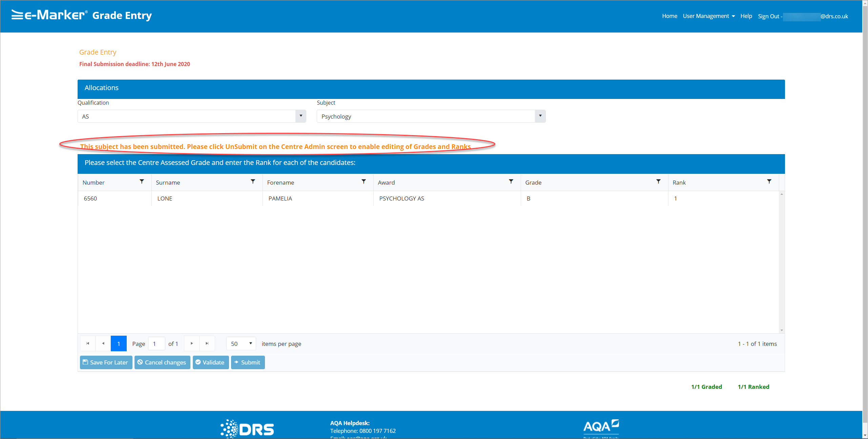This screenshot has height=439, width=868.
Task: Go to the first page arrow
Action: pyautogui.click(x=88, y=343)
